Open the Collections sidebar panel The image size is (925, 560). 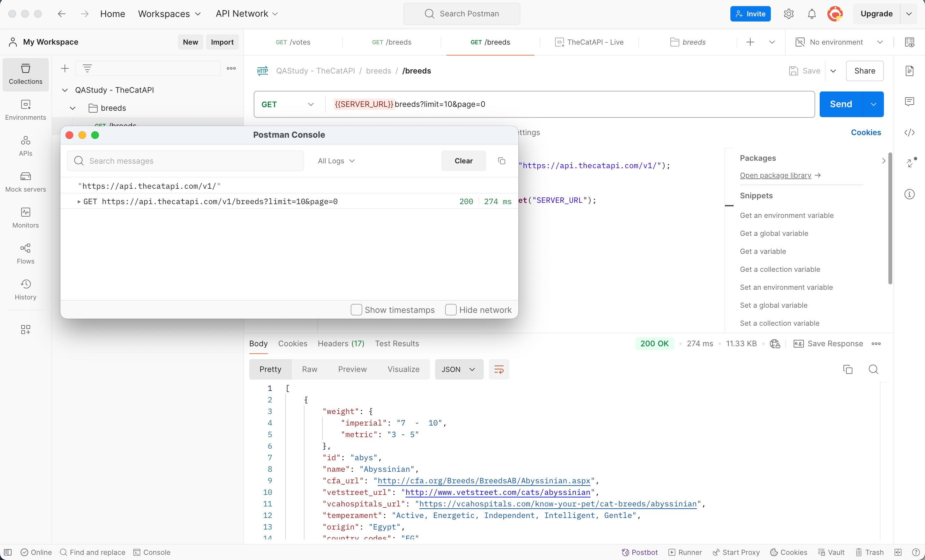coord(25,74)
